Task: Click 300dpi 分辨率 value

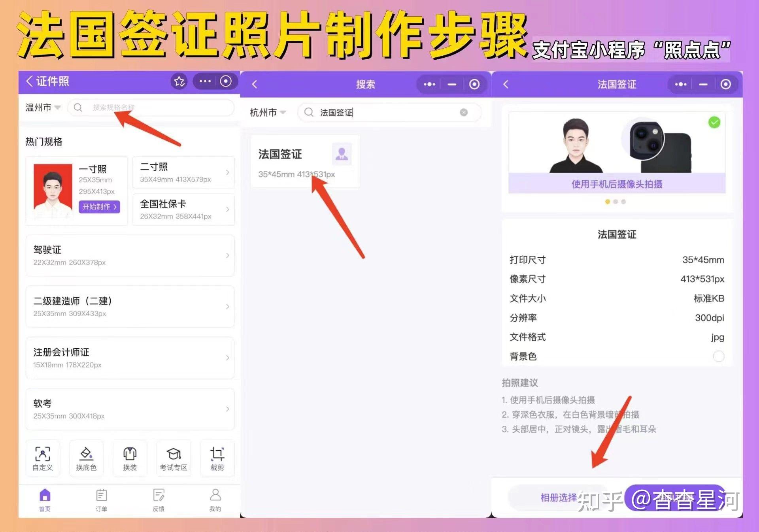Action: [709, 318]
